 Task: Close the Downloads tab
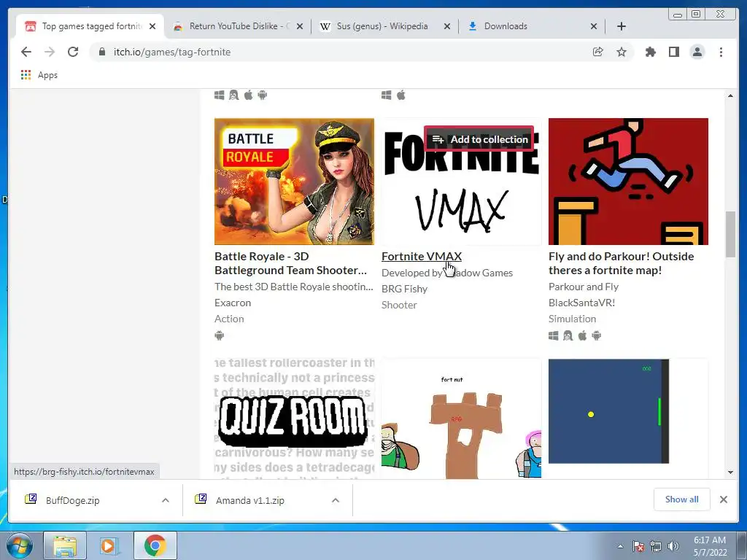coord(594,26)
